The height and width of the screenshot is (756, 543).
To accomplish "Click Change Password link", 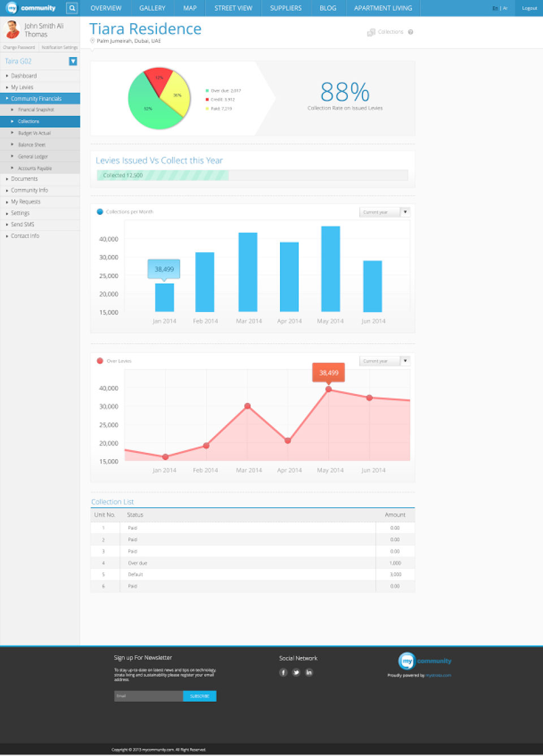I will coord(19,47).
